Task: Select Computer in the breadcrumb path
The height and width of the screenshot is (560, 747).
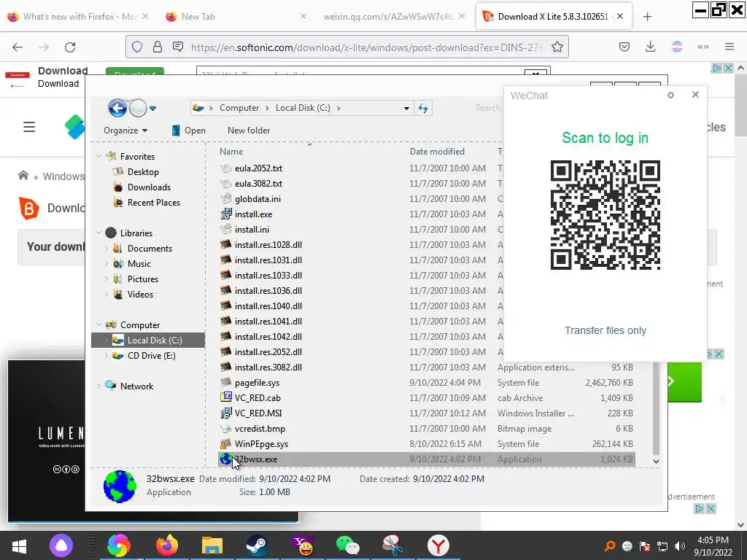Action: (x=239, y=108)
